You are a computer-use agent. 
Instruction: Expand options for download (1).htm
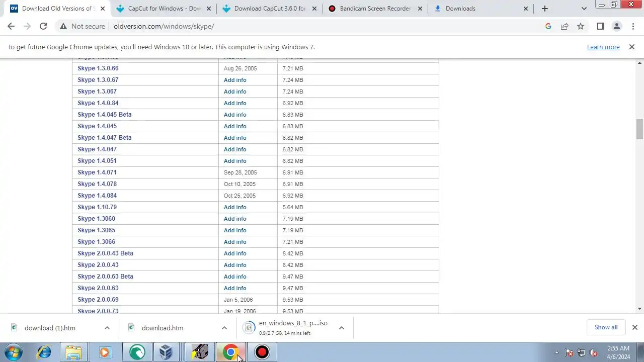click(107, 328)
